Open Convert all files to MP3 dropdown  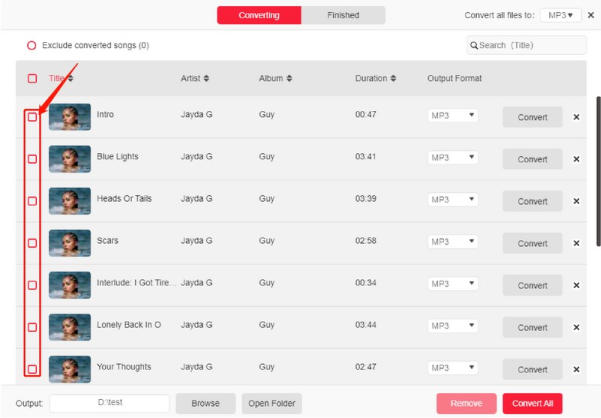tap(561, 16)
